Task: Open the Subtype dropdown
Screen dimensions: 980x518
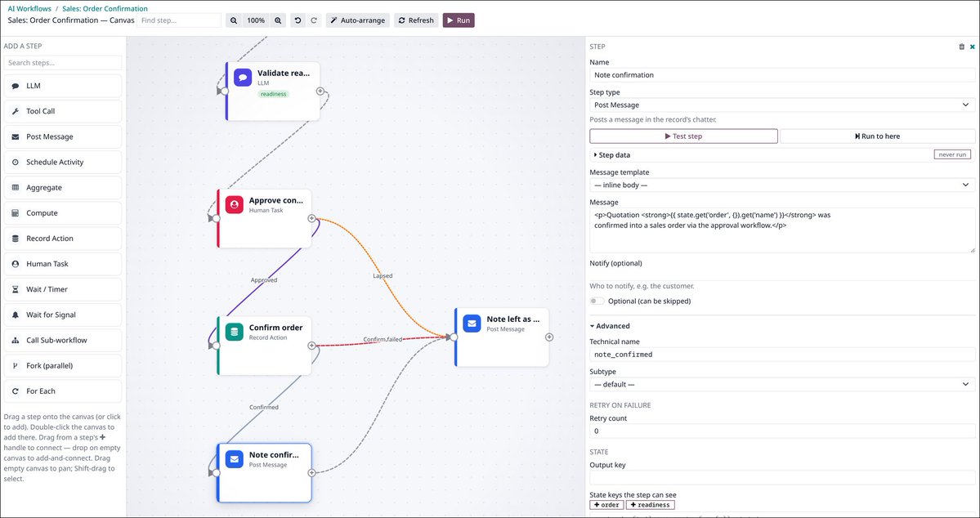Action: (x=782, y=384)
